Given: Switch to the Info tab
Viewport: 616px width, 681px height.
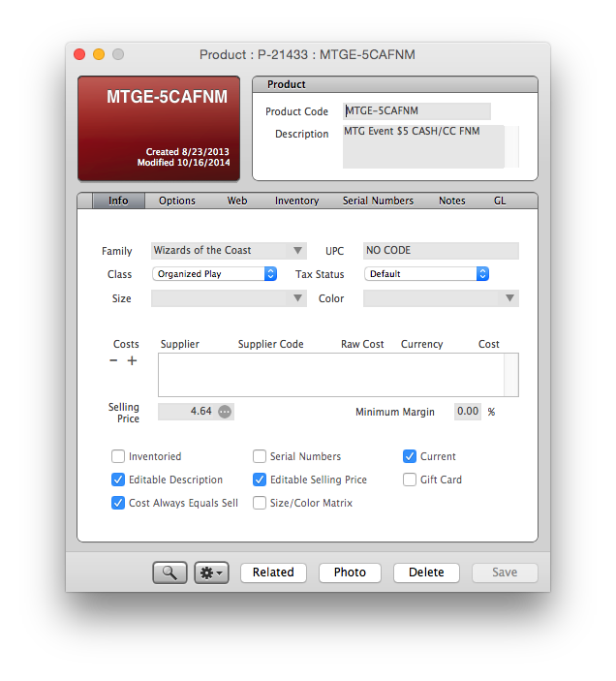Looking at the screenshot, I should tap(118, 201).
